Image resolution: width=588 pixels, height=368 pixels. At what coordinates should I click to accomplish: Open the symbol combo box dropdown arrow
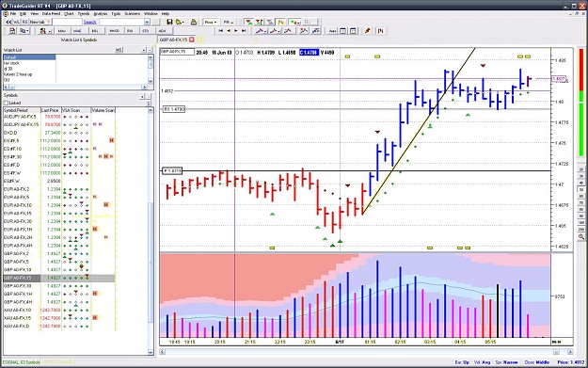click(x=147, y=23)
